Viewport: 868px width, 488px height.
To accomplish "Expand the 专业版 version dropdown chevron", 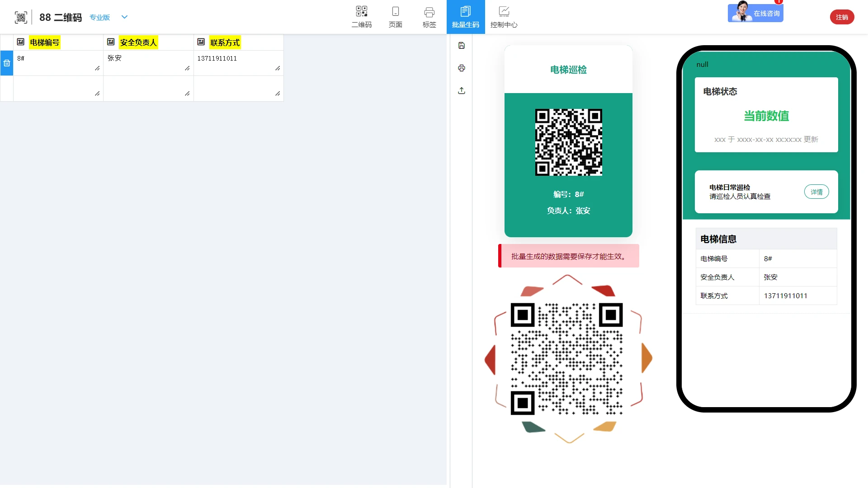I will (x=125, y=17).
